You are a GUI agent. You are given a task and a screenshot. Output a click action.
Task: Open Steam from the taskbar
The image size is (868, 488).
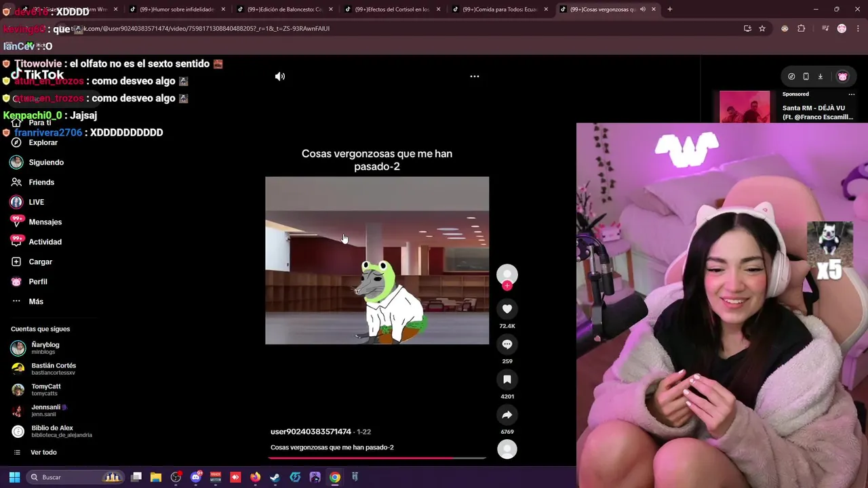click(x=275, y=477)
